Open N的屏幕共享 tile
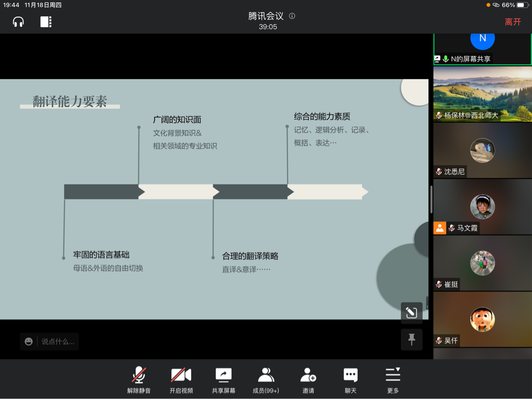 tap(482, 49)
